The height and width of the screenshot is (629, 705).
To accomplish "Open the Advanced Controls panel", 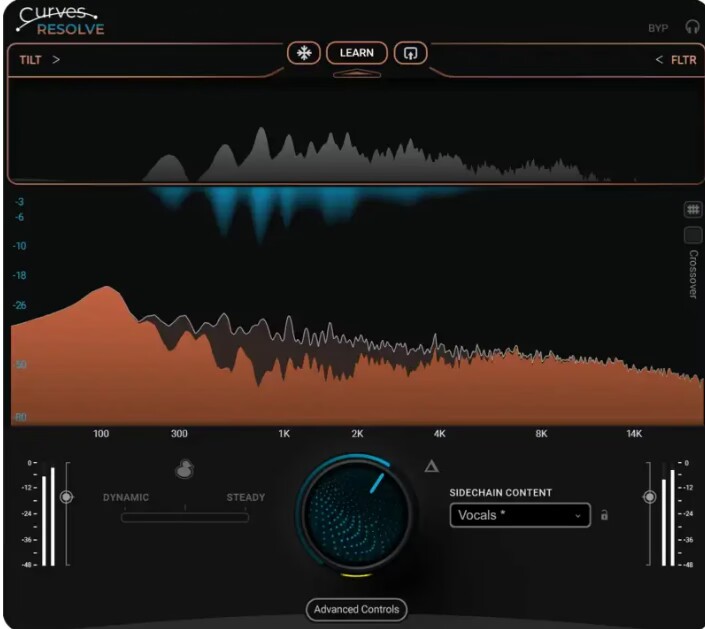I will [x=357, y=610].
